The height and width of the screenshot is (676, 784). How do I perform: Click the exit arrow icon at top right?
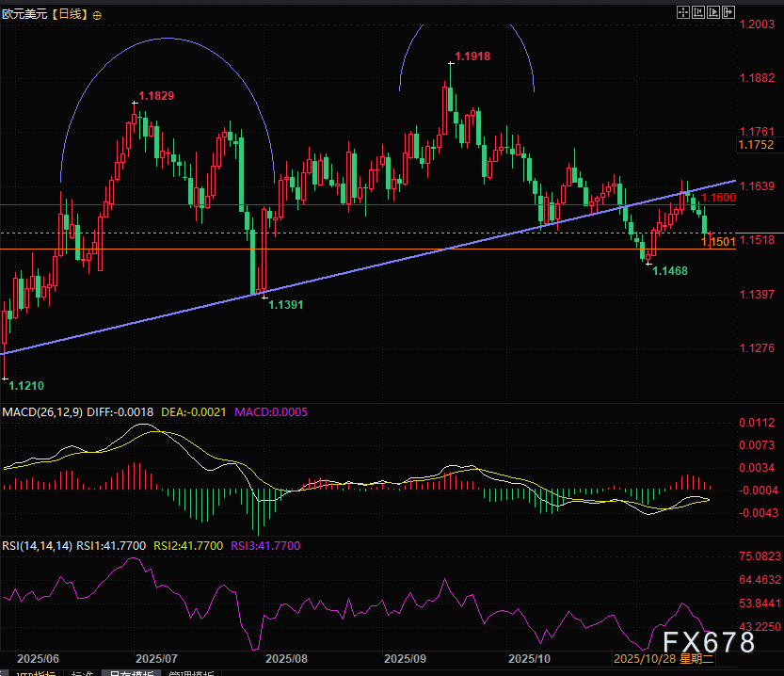tap(728, 11)
